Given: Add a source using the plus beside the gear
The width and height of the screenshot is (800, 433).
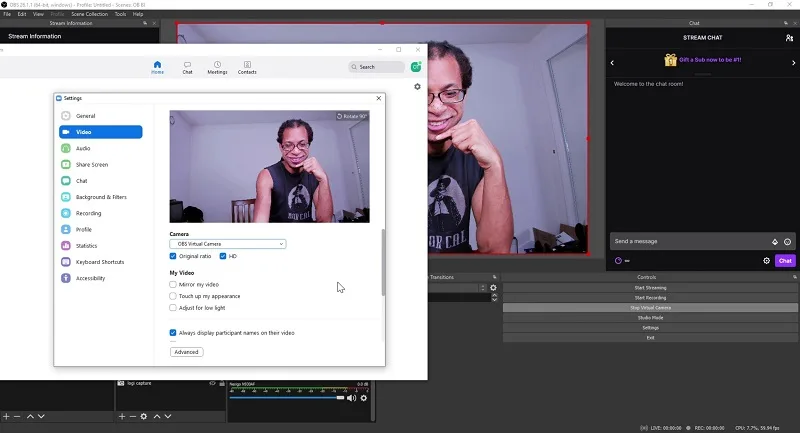Looking at the screenshot, I should pos(122,417).
